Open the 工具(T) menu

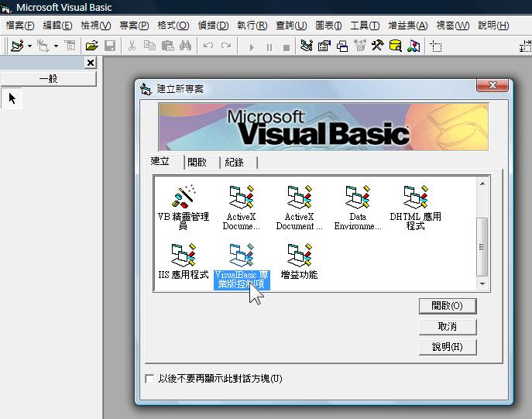click(x=365, y=26)
